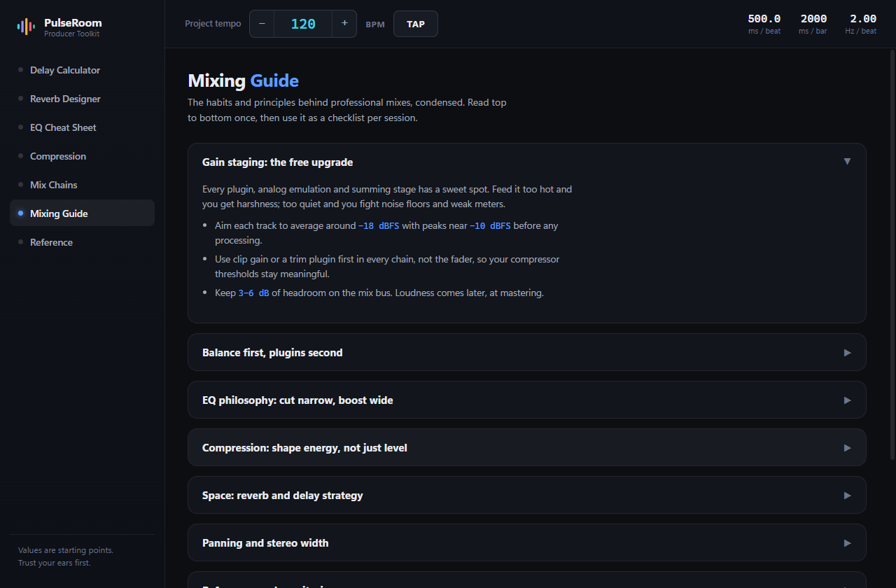Click the PulseRoom waveform logo icon
Image resolution: width=896 pixels, height=588 pixels.
coord(26,27)
